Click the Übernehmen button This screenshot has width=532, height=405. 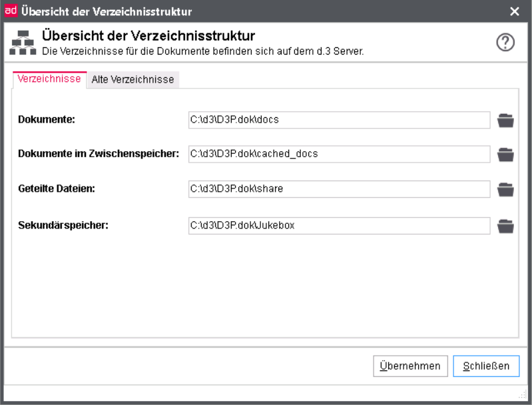pos(410,366)
